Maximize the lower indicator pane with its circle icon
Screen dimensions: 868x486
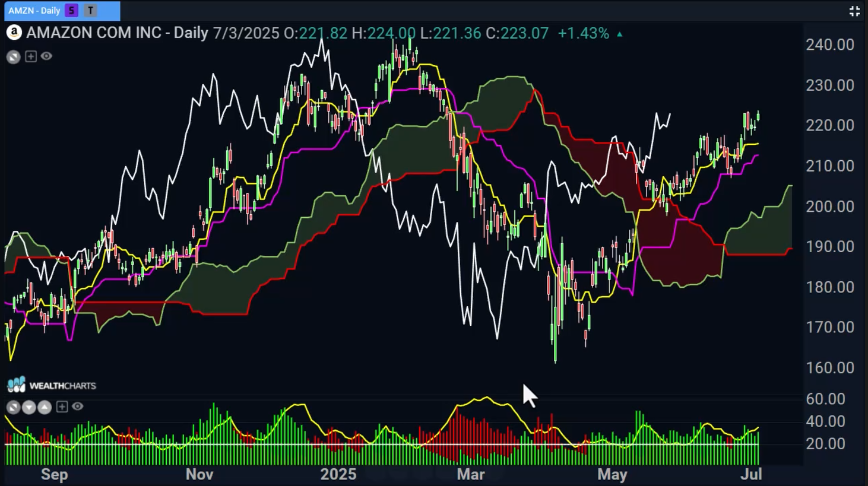pos(13,407)
